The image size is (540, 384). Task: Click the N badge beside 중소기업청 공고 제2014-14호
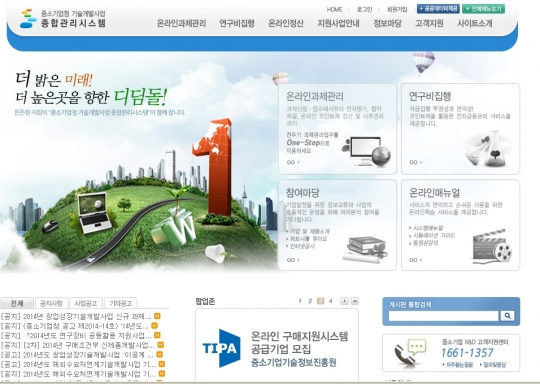[x=154, y=325]
